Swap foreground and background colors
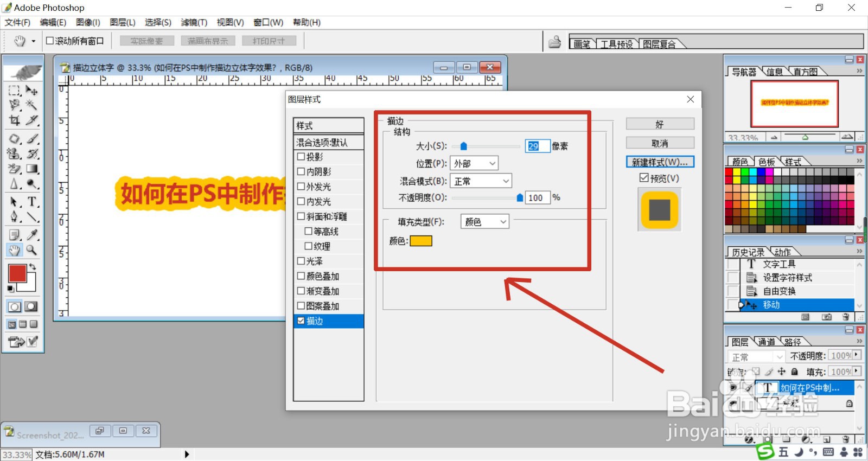This screenshot has height=461, width=868. pos(33,266)
